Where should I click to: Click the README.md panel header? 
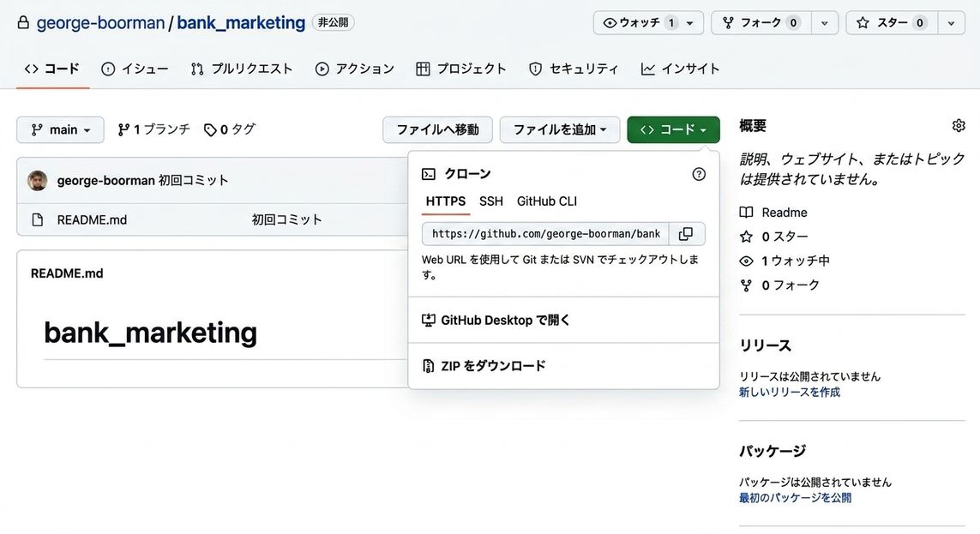(67, 273)
